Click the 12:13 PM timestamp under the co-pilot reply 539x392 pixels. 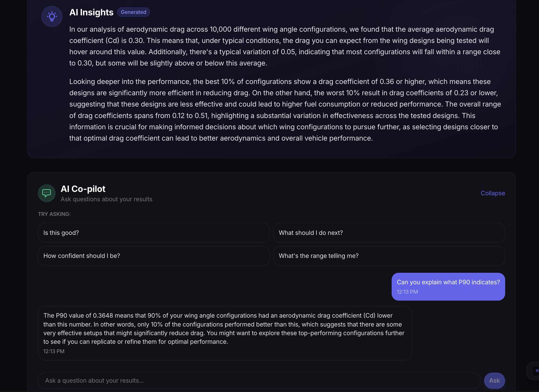pyautogui.click(x=54, y=351)
